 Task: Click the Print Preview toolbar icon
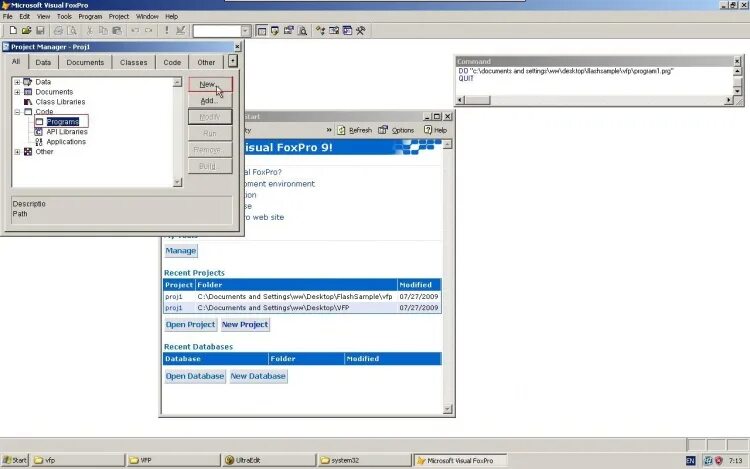[72, 31]
